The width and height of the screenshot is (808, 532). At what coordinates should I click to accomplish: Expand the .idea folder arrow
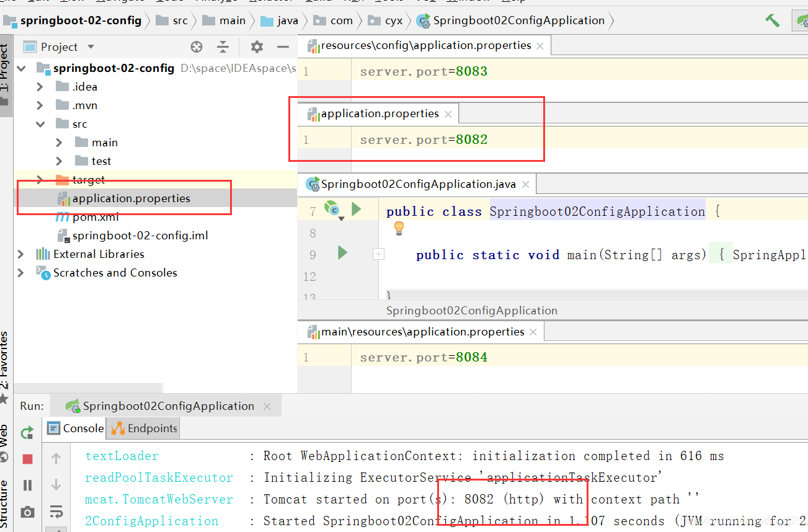pos(40,87)
